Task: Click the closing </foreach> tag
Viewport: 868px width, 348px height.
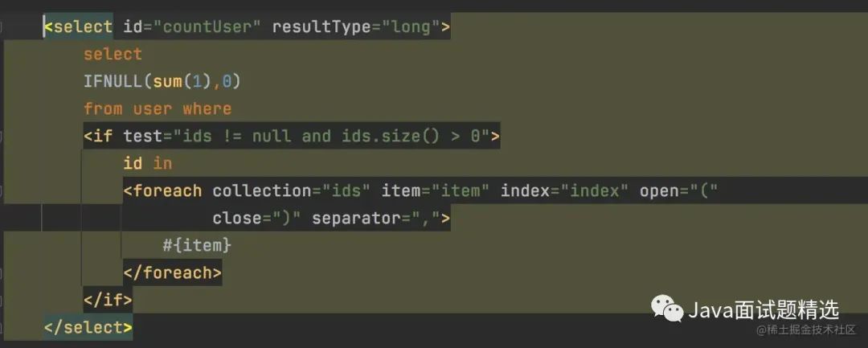Action: (172, 272)
